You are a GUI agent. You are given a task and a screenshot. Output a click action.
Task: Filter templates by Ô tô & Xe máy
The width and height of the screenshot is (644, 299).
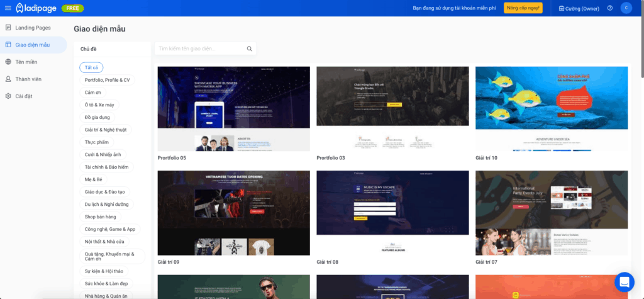point(99,104)
